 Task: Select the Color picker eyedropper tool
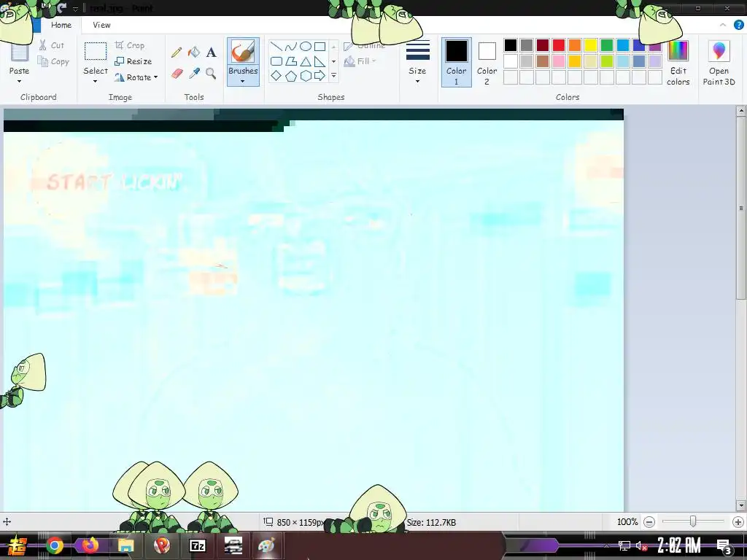(194, 74)
